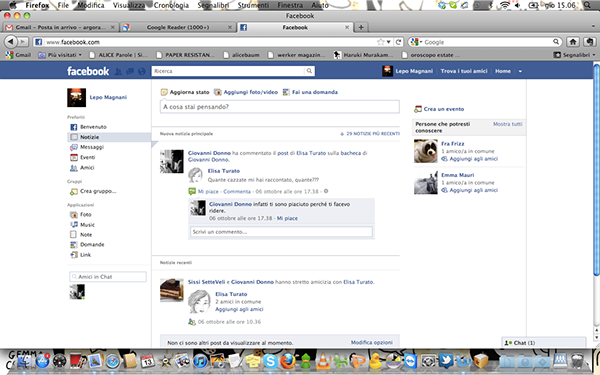Open Firefox home button in toolbar
This screenshot has height=375, width=600.
pyautogui.click(x=573, y=42)
